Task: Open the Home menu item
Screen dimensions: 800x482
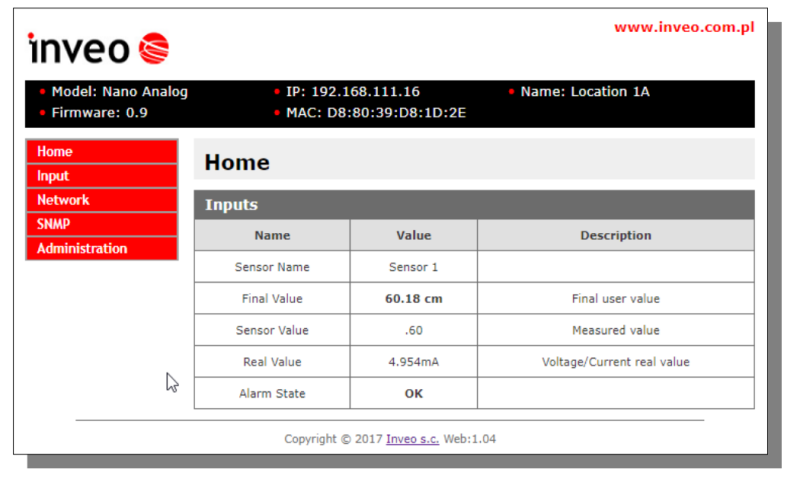Action: [55, 152]
